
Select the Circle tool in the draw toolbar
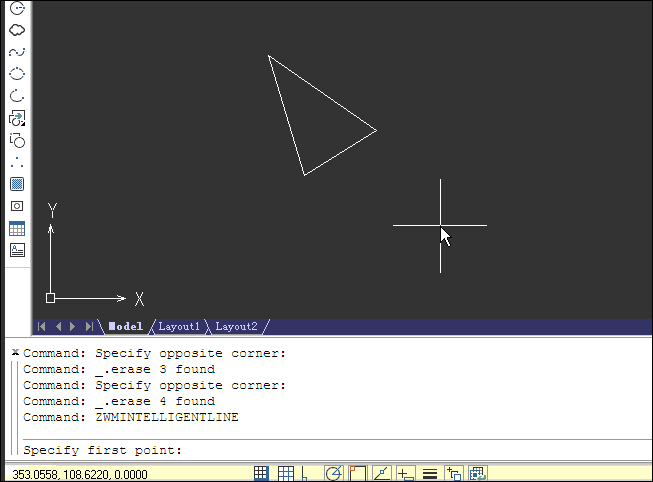[17, 7]
